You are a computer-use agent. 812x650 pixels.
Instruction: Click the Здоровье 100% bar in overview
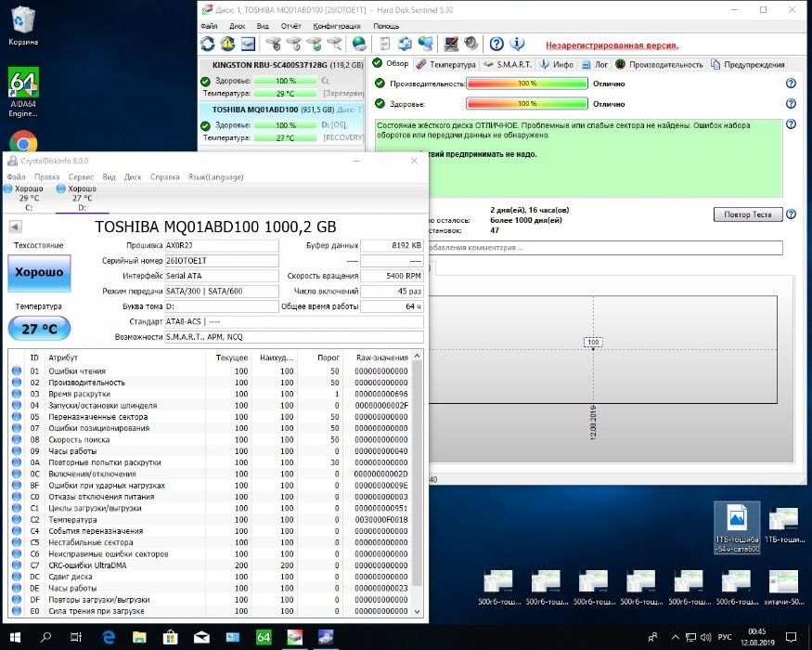coord(527,104)
